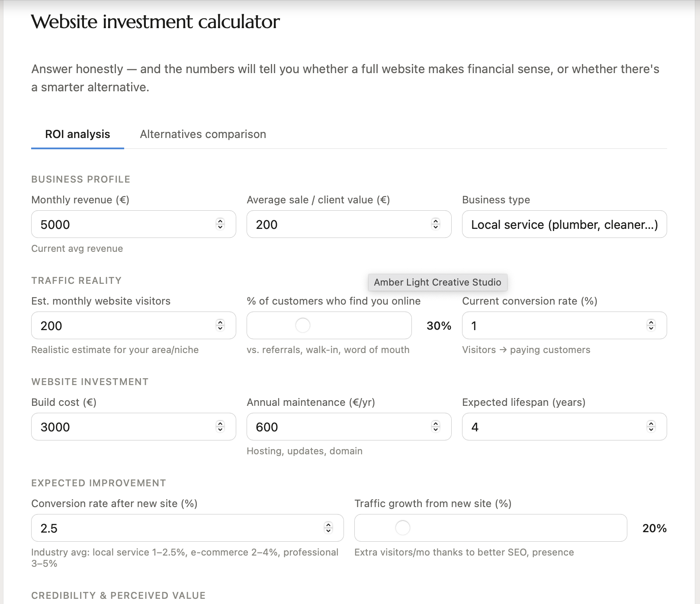Click the Amber Light Creative Studio tooltip
This screenshot has width=700, height=604.
coord(437,282)
